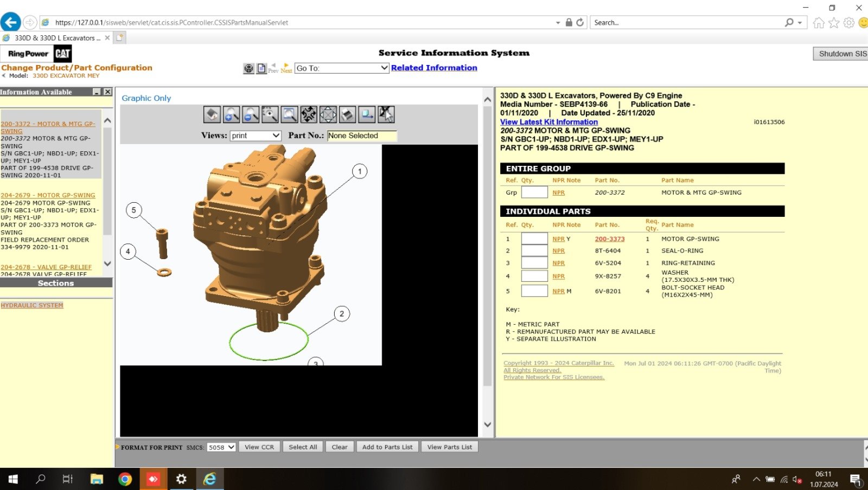The width and height of the screenshot is (868, 490).
Task: Select the zoom in magnifier tool
Action: pyautogui.click(x=232, y=114)
